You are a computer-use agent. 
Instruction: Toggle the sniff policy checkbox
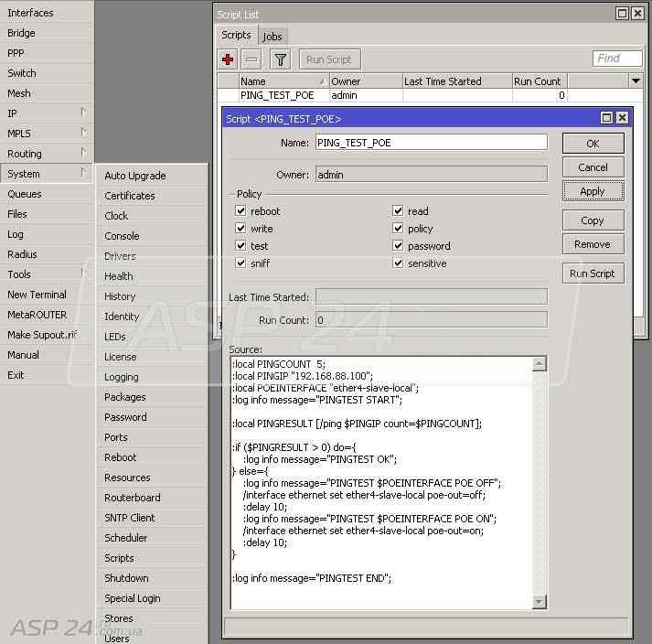[x=240, y=263]
